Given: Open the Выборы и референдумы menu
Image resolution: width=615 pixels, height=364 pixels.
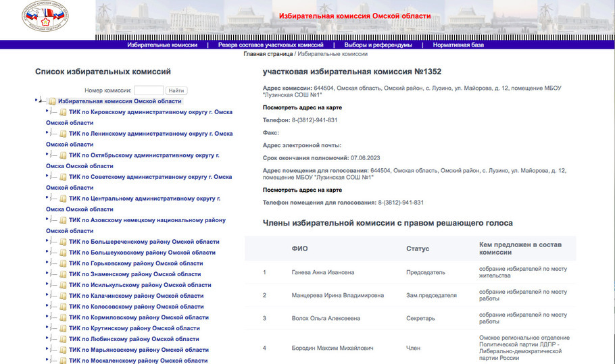Looking at the screenshot, I should [x=378, y=45].
